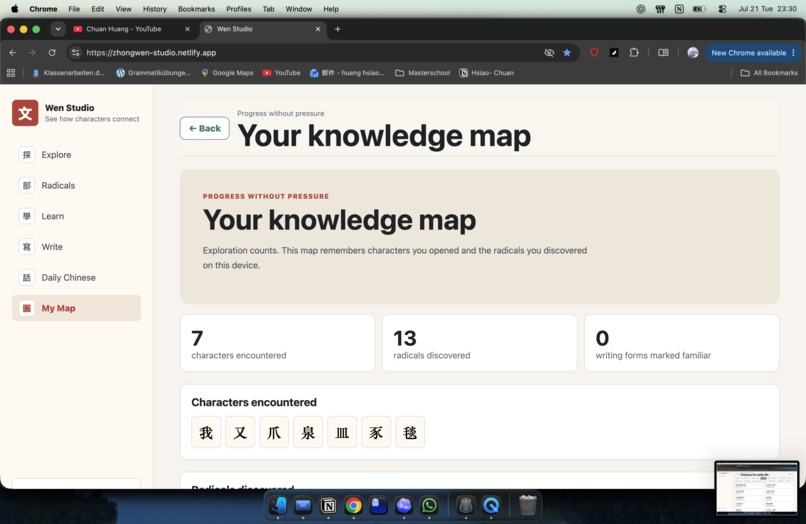Click the eye-slash icon in address bar
Viewport: 806px width, 524px height.
(549, 52)
